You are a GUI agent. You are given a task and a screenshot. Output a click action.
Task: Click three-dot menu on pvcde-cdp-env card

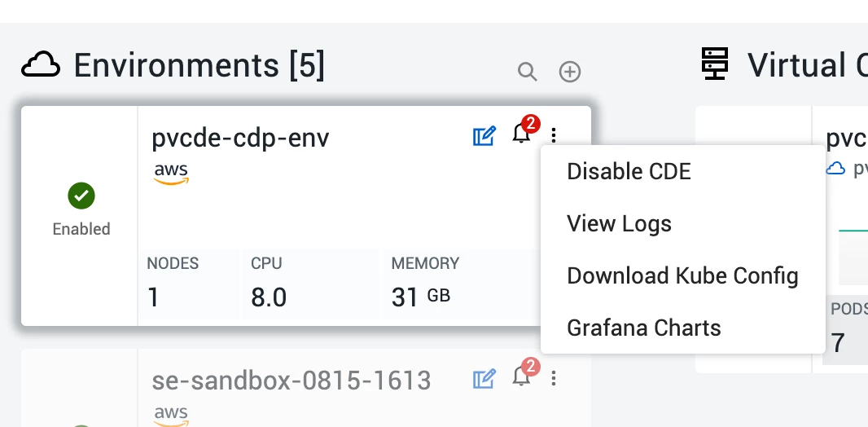coord(554,134)
